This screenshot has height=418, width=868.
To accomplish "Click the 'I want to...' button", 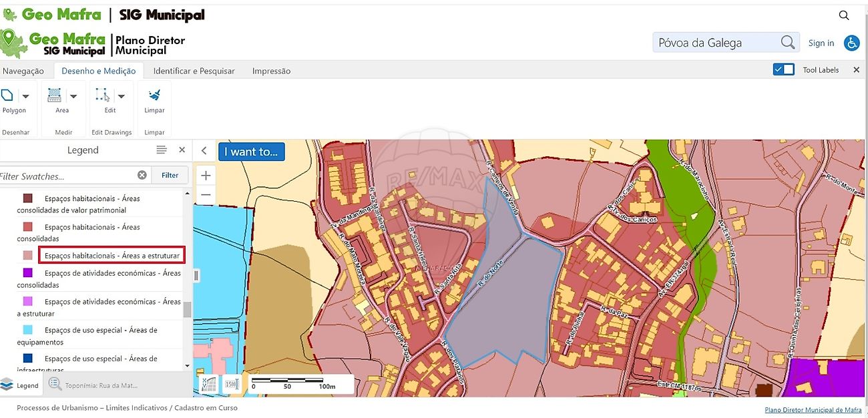I will pos(251,152).
